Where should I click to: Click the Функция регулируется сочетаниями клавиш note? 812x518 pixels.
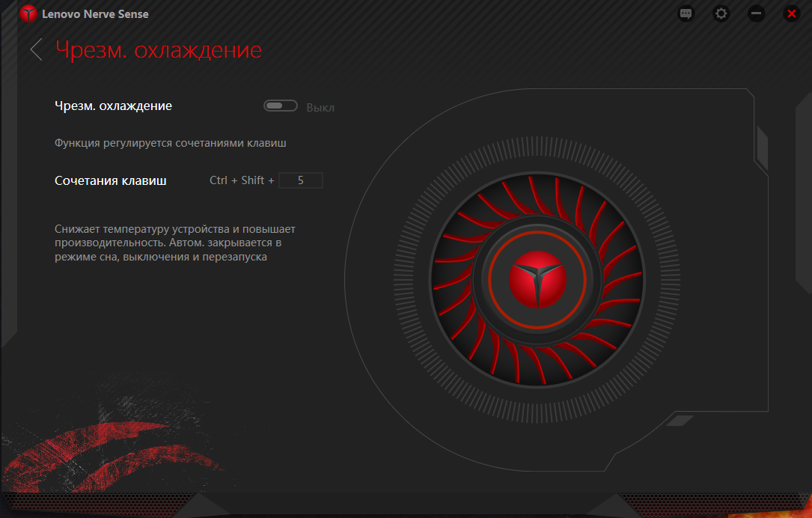[x=171, y=143]
